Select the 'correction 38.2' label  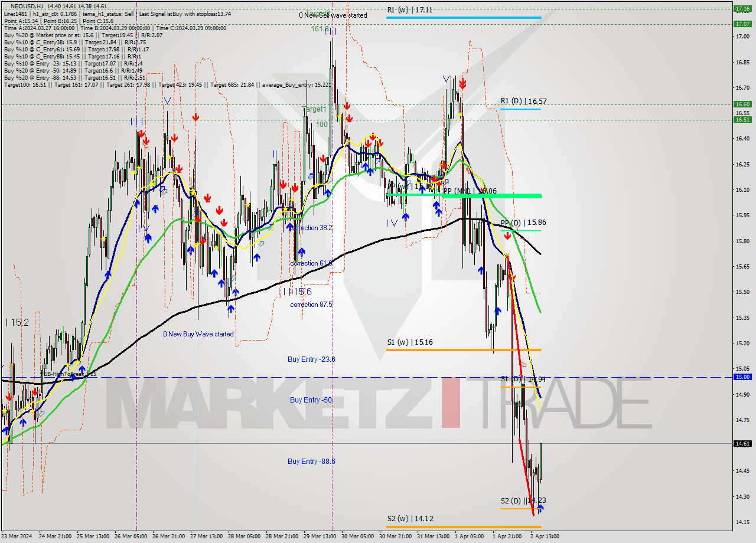[311, 228]
